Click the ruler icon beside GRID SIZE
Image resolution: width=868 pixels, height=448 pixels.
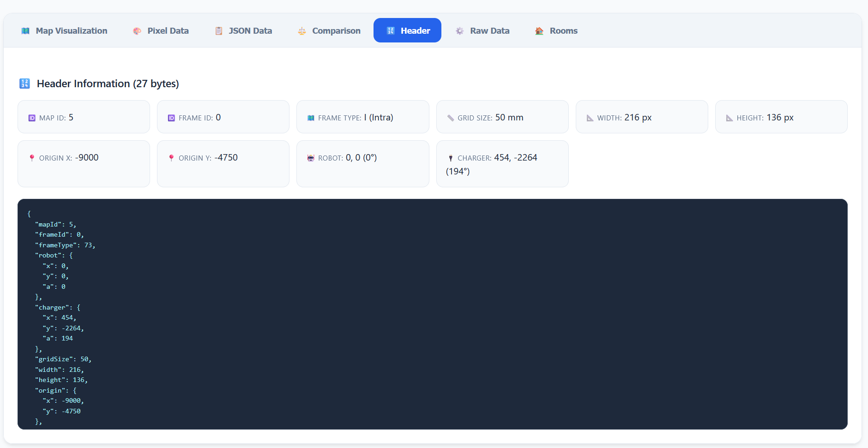point(451,118)
